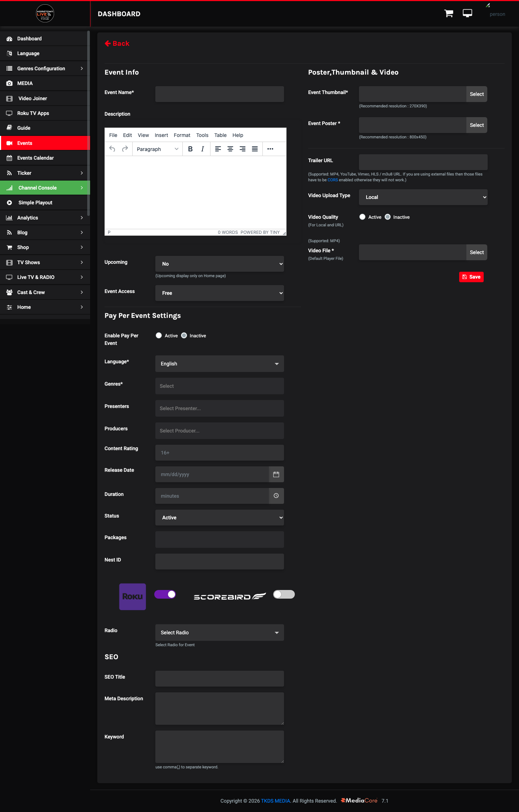Set Video Quality to Inactive
This screenshot has width=519, height=812.
click(x=388, y=217)
